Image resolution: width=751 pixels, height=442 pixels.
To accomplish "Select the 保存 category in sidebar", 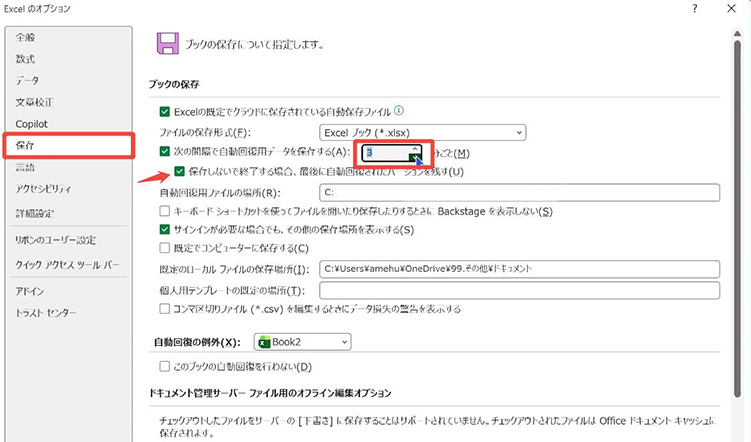I will pos(68,146).
